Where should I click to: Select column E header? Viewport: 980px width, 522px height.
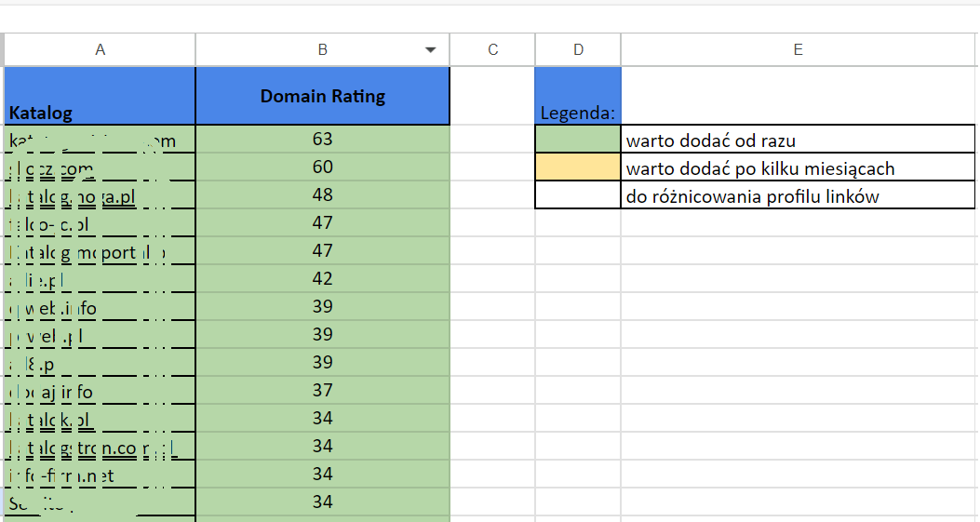click(x=799, y=50)
